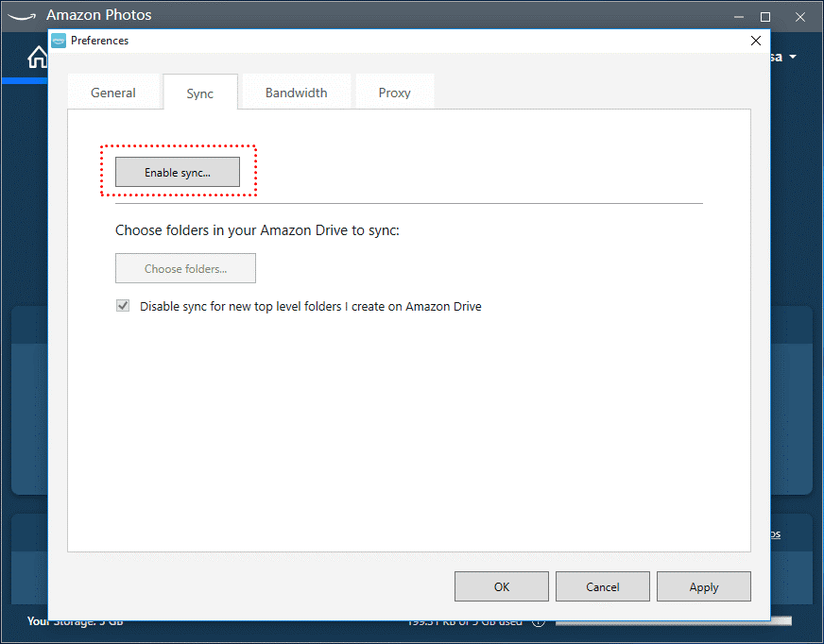Confirm preferences with OK

[x=502, y=586]
